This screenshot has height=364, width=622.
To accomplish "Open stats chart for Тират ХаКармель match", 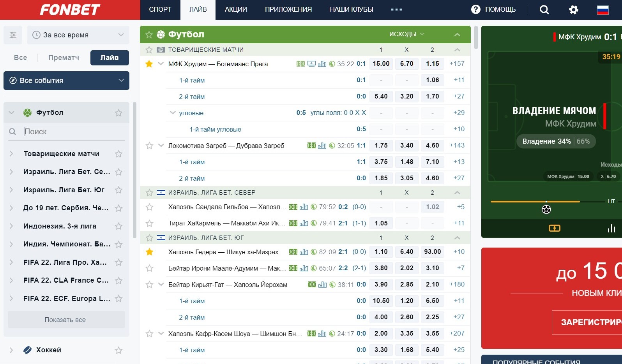I will pos(304,223).
